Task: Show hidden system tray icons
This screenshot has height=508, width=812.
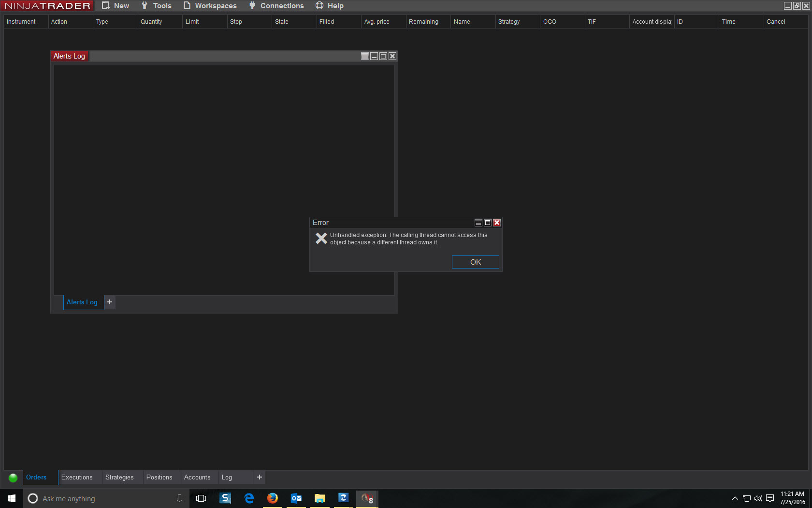Action: (x=735, y=498)
